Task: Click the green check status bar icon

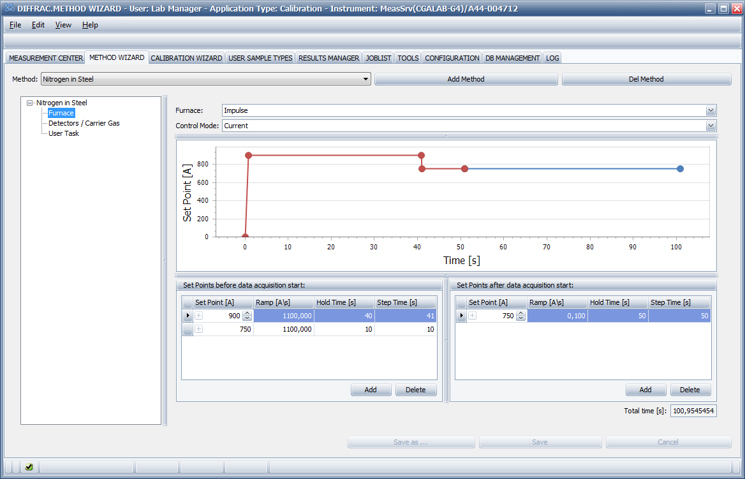Action: (x=29, y=467)
